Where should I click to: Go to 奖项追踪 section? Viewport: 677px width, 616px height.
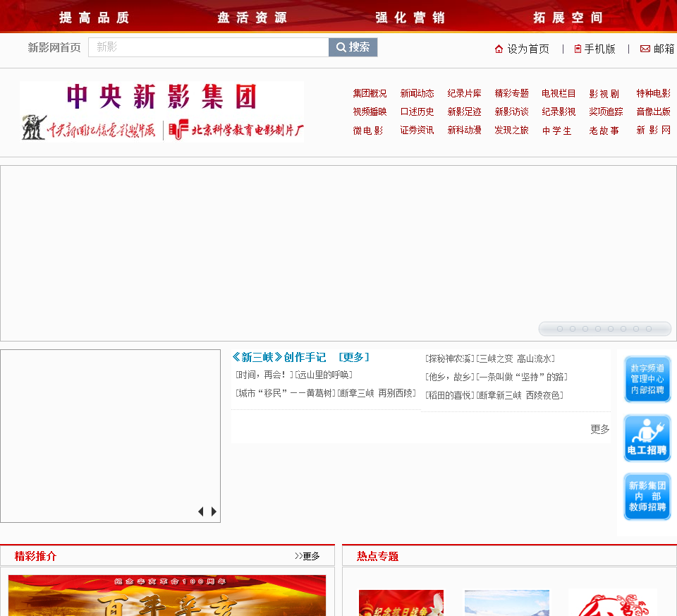point(606,112)
